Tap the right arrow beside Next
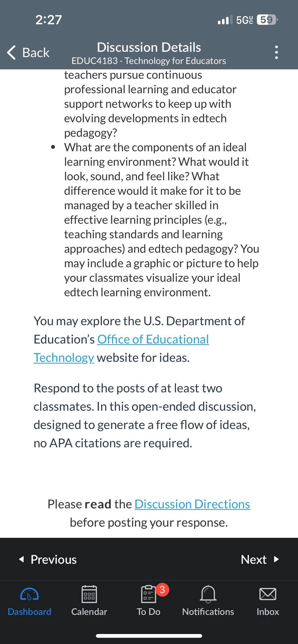Viewport: 298px width, 644px height. [x=276, y=559]
